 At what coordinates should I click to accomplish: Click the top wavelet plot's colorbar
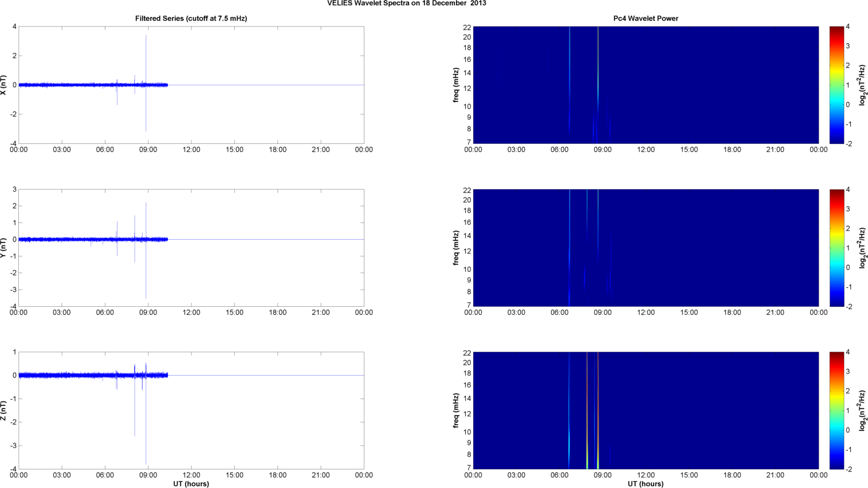click(x=836, y=85)
